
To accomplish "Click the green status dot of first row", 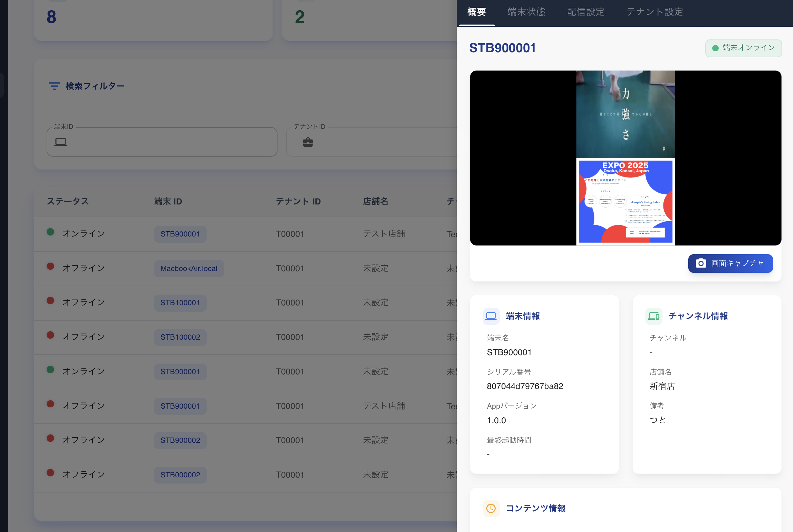I will click(x=51, y=232).
